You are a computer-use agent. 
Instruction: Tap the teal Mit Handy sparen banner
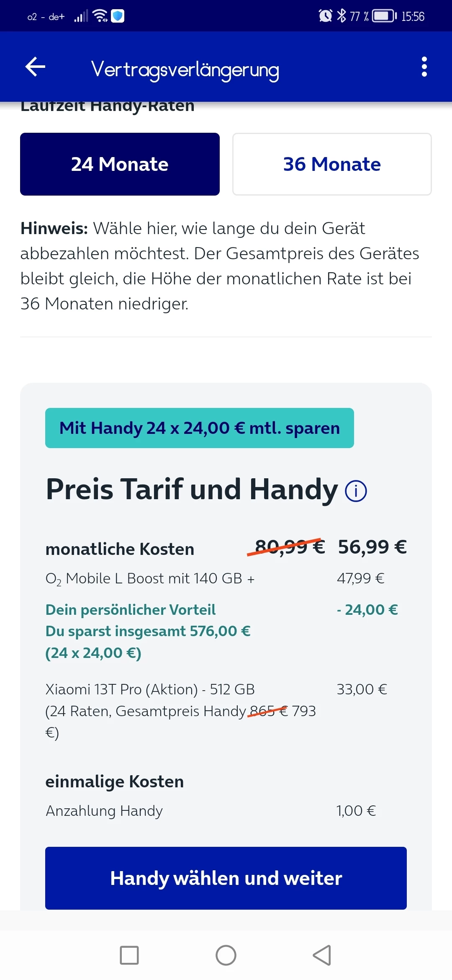click(x=200, y=428)
